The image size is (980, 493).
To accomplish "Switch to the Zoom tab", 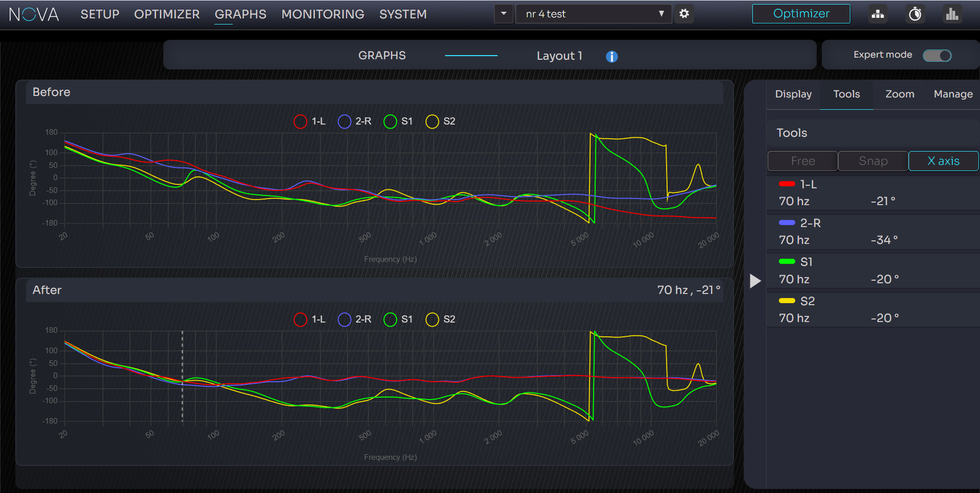I will coord(899,94).
